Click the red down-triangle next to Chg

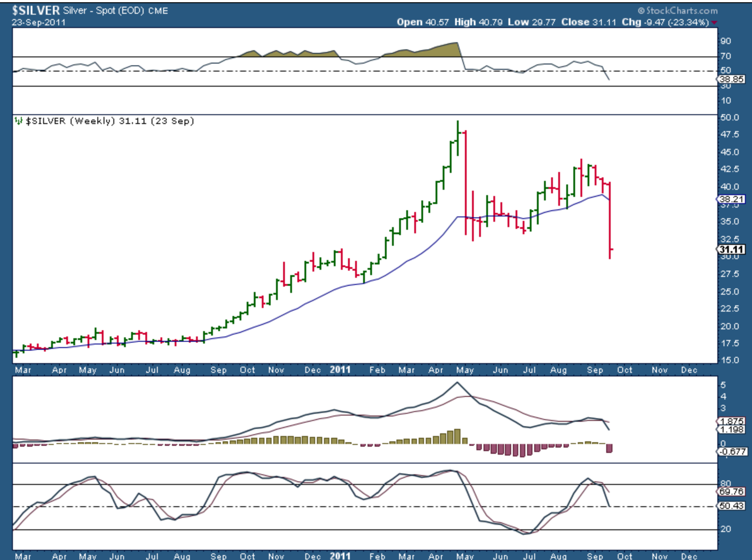(x=714, y=22)
